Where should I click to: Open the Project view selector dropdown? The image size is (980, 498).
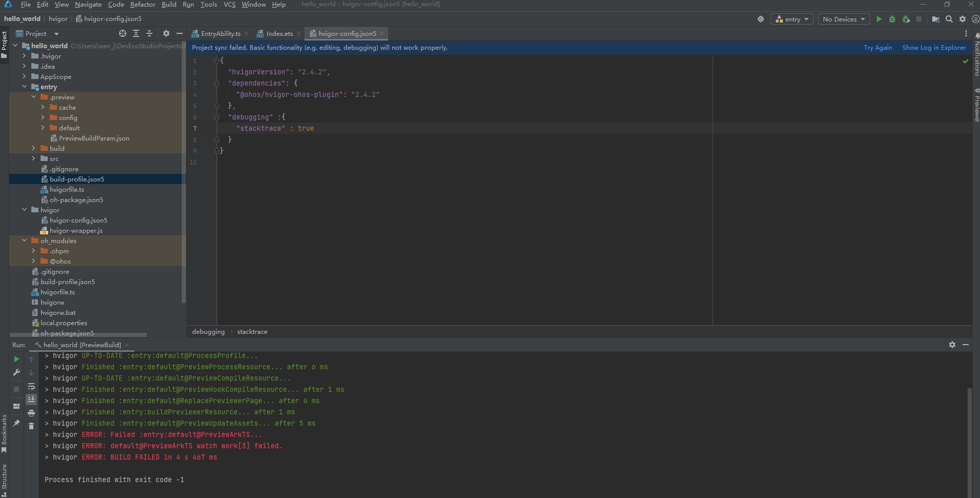pyautogui.click(x=37, y=33)
